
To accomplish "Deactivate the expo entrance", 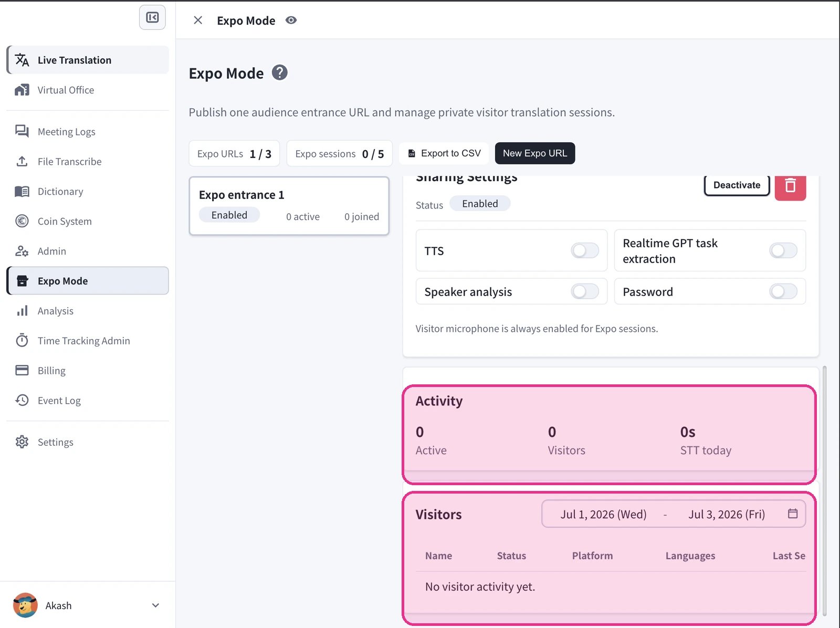I will coord(737,185).
